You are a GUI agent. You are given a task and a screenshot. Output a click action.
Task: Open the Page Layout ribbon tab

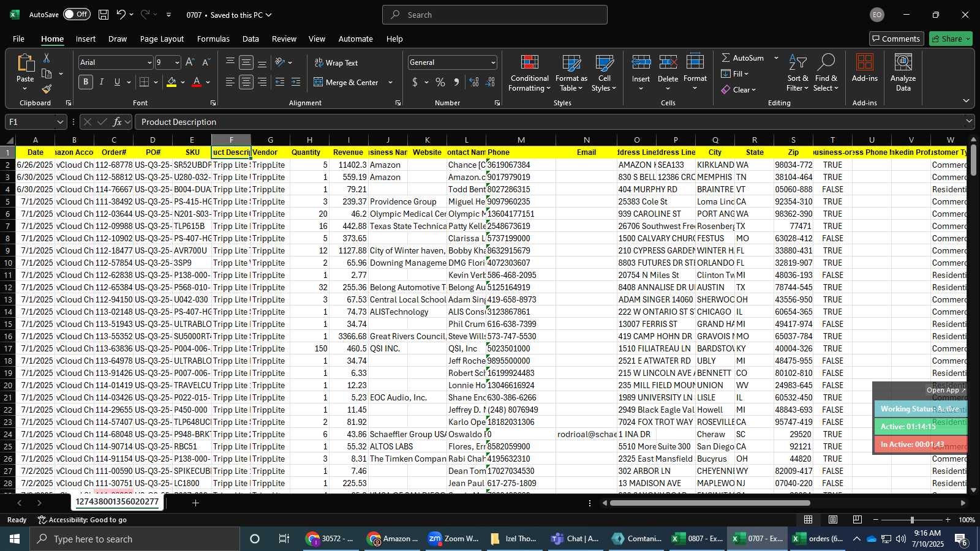pos(162,39)
